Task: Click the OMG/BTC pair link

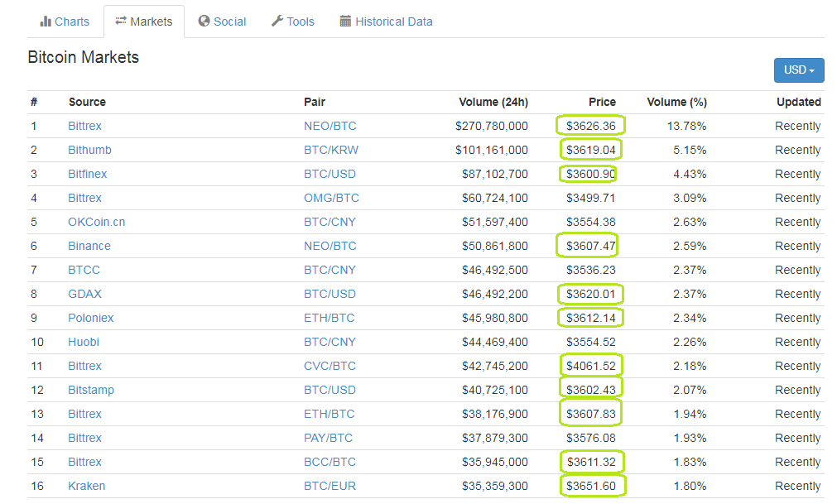Action: [x=331, y=198]
